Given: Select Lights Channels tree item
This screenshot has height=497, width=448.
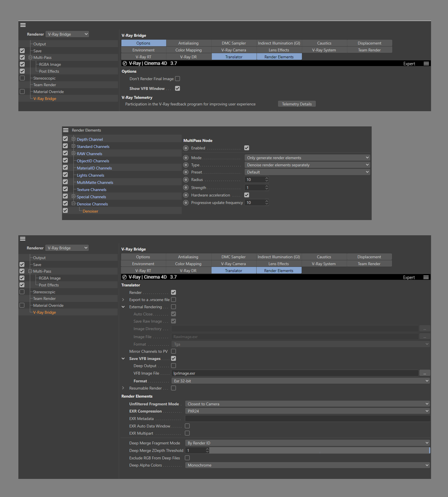Looking at the screenshot, I should (90, 175).
